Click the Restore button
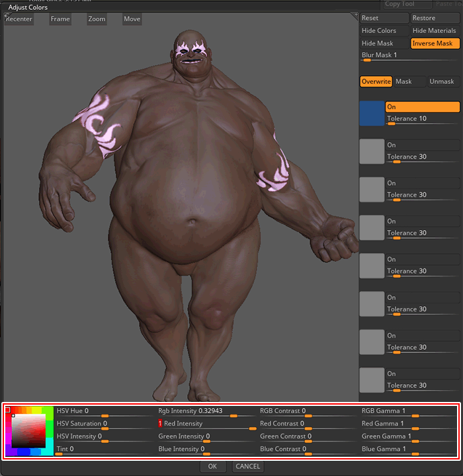The width and height of the screenshot is (463, 476). coord(435,19)
